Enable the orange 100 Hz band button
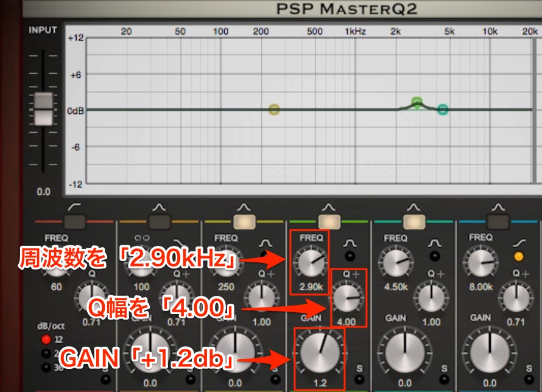This screenshot has height=392, width=542. pyautogui.click(x=160, y=222)
